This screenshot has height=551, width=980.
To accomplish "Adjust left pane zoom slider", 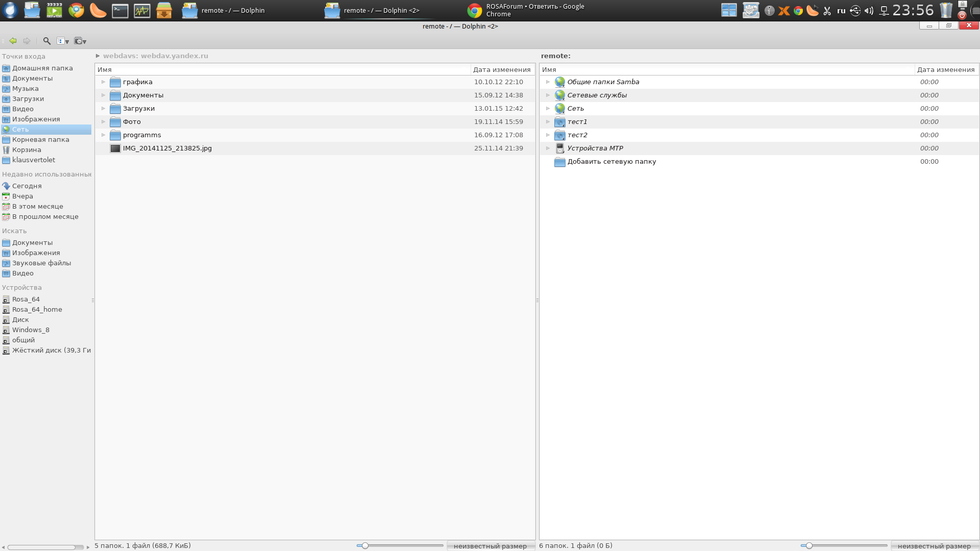I will (x=365, y=546).
